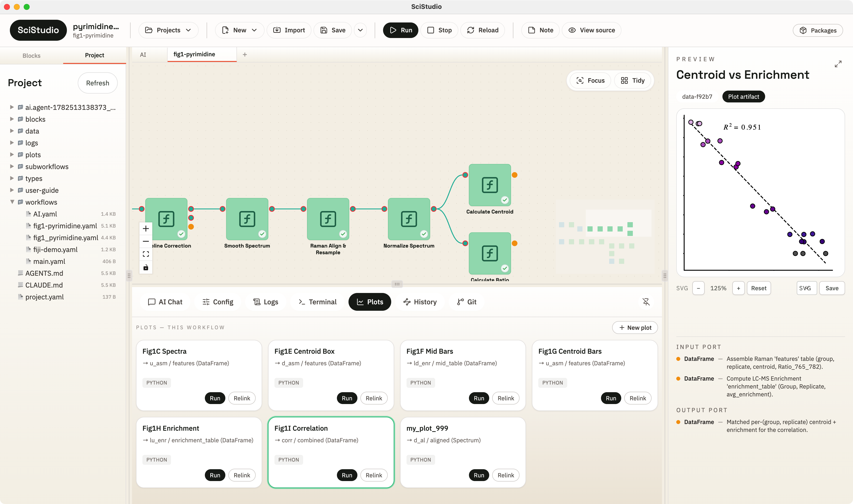Zoom out on canvas with minus icon
This screenshot has width=853, height=504.
click(146, 241)
